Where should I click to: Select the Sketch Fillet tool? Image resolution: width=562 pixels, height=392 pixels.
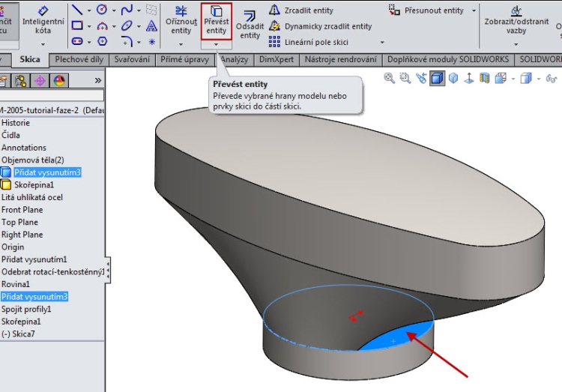127,42
